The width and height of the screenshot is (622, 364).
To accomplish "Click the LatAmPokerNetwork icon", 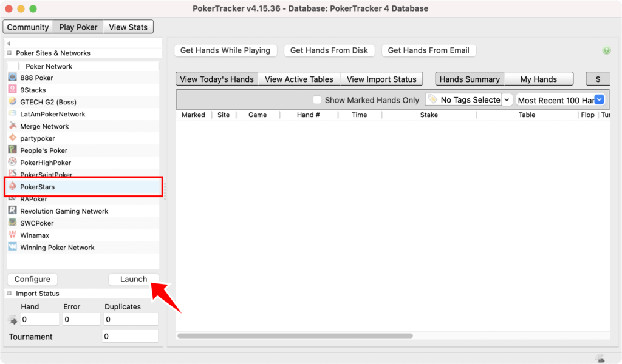I will click(12, 113).
